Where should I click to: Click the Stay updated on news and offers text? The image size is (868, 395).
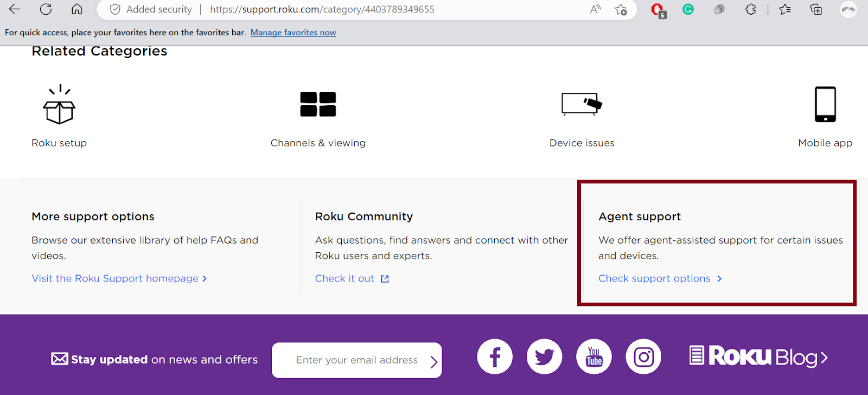pyautogui.click(x=164, y=359)
